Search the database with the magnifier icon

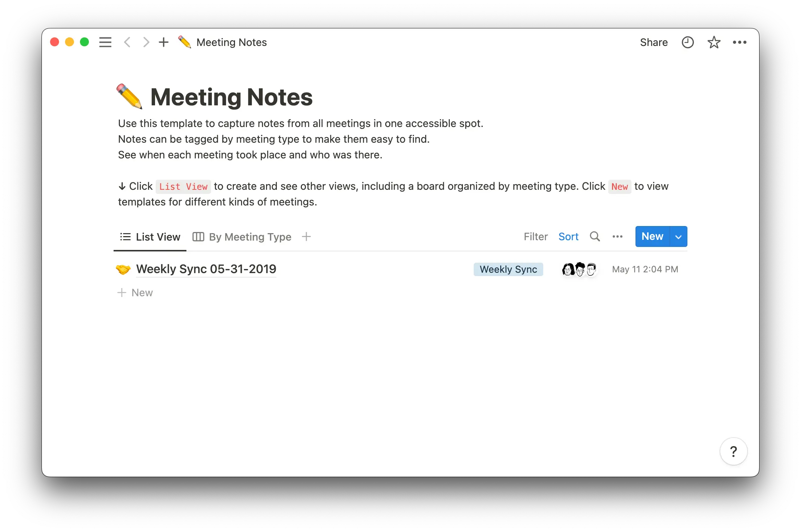[x=595, y=236]
